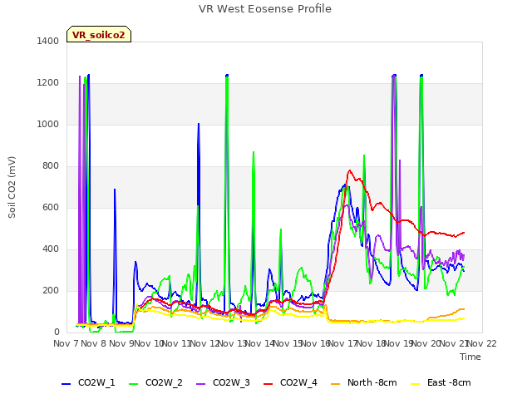Click the yellow East -8cm legend swatch
The width and height of the screenshot is (532, 399).
click(x=416, y=384)
